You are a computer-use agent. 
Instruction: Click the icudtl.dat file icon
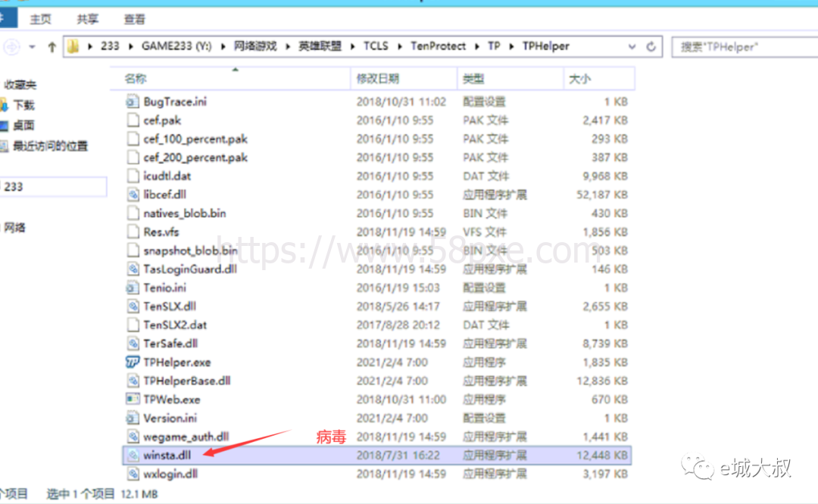[133, 176]
